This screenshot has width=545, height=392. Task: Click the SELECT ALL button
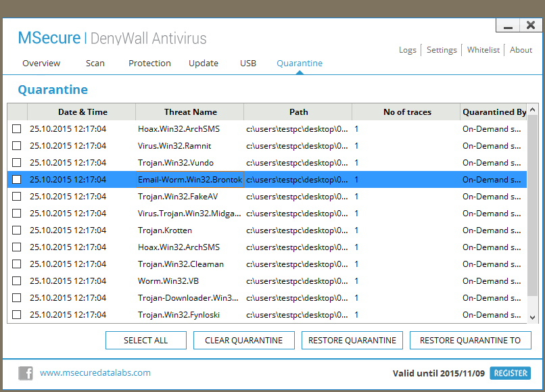tap(146, 340)
